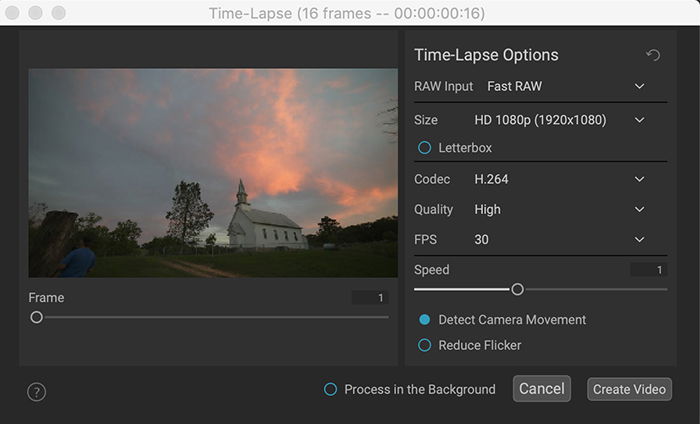Screen dimensions: 700x424
Task: Click the Frame slider handle
Action: click(37, 317)
